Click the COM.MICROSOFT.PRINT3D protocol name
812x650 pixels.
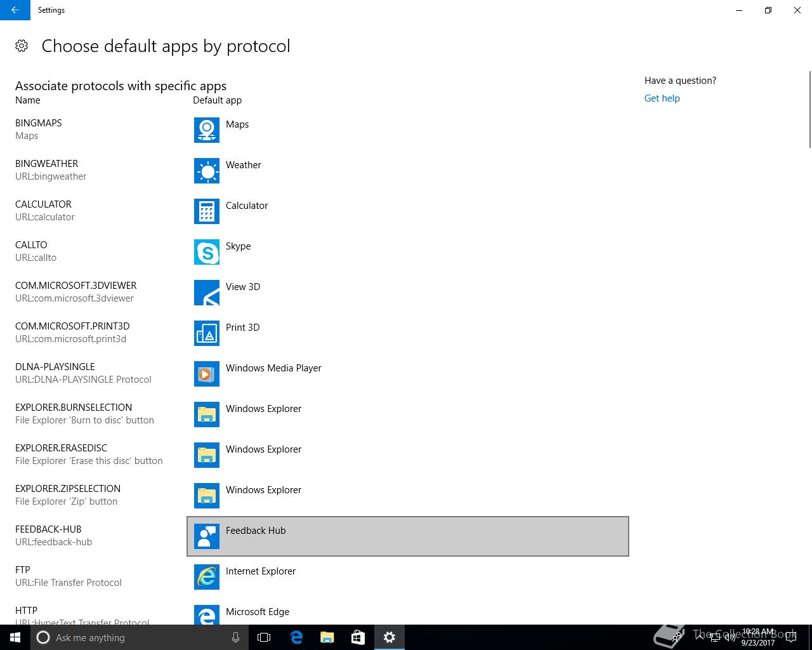click(72, 326)
